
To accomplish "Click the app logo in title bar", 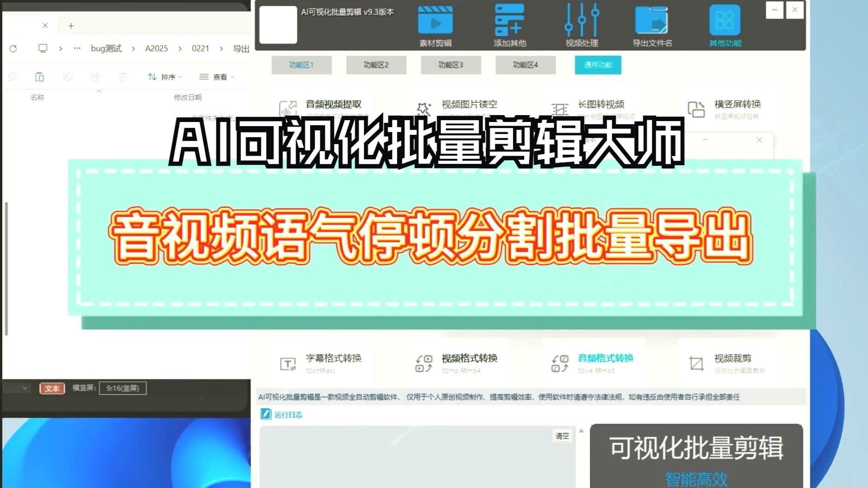I will (278, 25).
